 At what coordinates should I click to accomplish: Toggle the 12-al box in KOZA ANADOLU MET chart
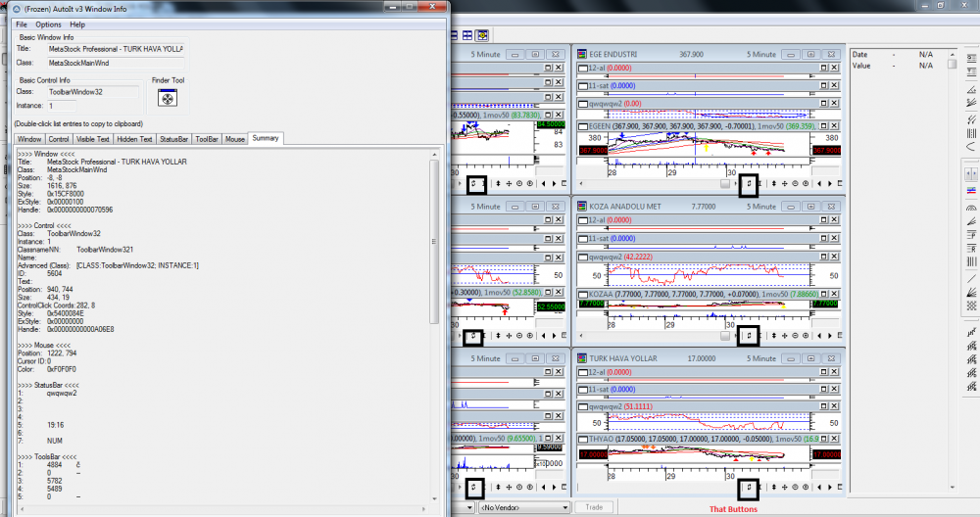[583, 220]
